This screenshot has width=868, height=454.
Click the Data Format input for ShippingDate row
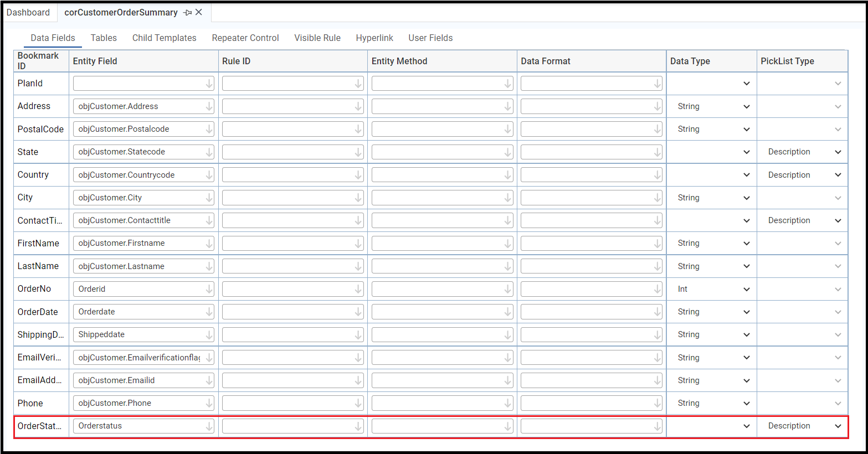(x=592, y=334)
